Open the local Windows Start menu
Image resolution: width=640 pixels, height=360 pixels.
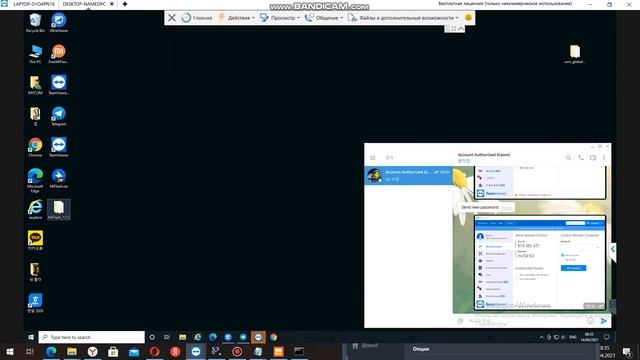pyautogui.click(x=10, y=352)
